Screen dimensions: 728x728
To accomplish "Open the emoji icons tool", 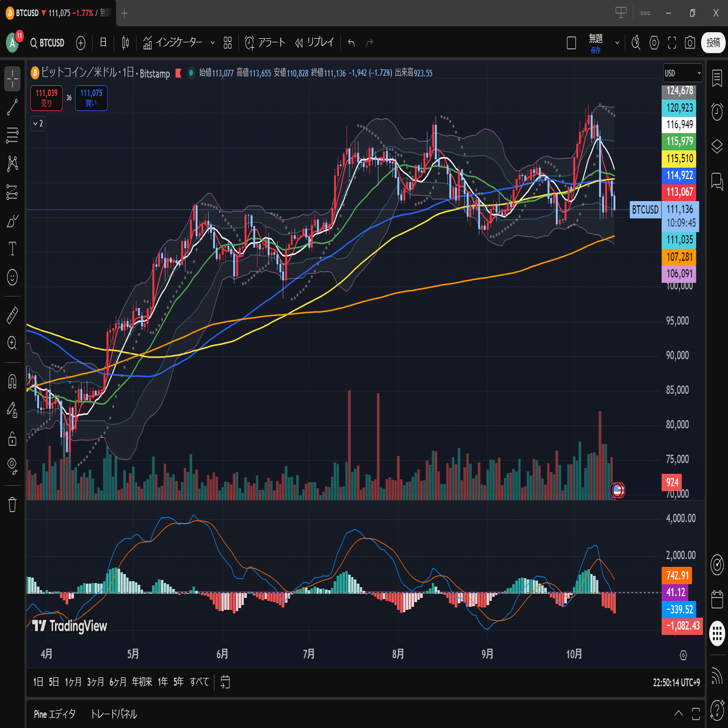I will point(12,277).
